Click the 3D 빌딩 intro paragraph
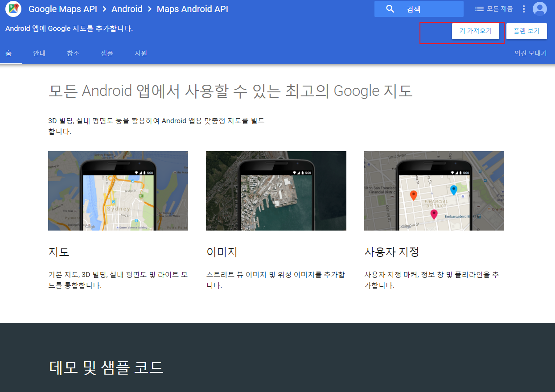Image resolution: width=555 pixels, height=392 pixels. point(156,126)
